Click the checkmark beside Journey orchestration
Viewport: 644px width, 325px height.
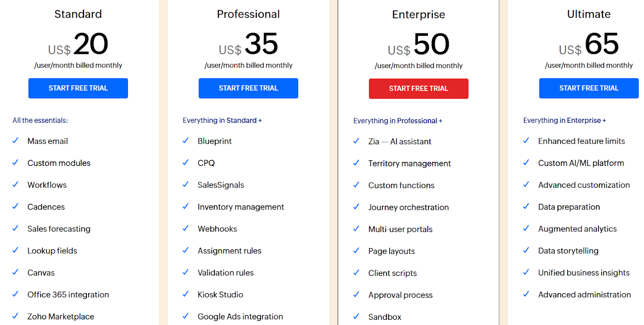click(356, 207)
